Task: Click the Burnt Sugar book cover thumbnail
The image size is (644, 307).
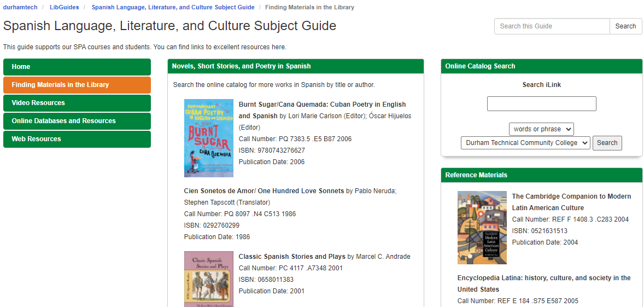Action: [x=208, y=138]
